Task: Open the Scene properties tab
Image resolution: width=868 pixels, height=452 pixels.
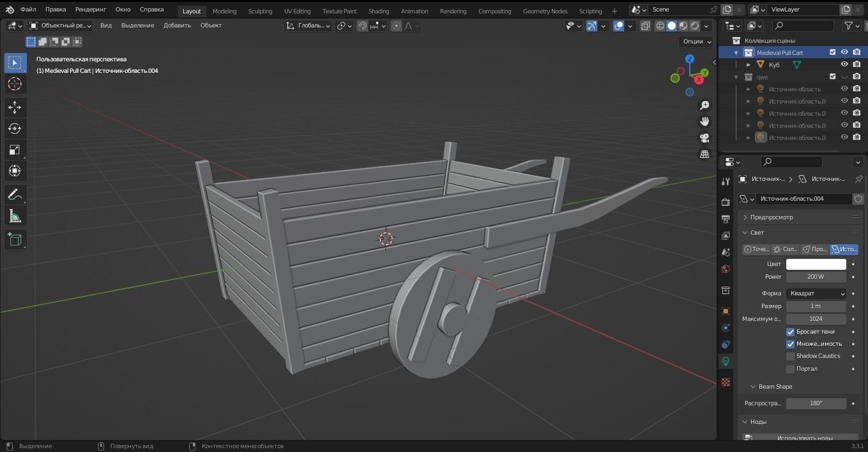Action: (x=726, y=252)
